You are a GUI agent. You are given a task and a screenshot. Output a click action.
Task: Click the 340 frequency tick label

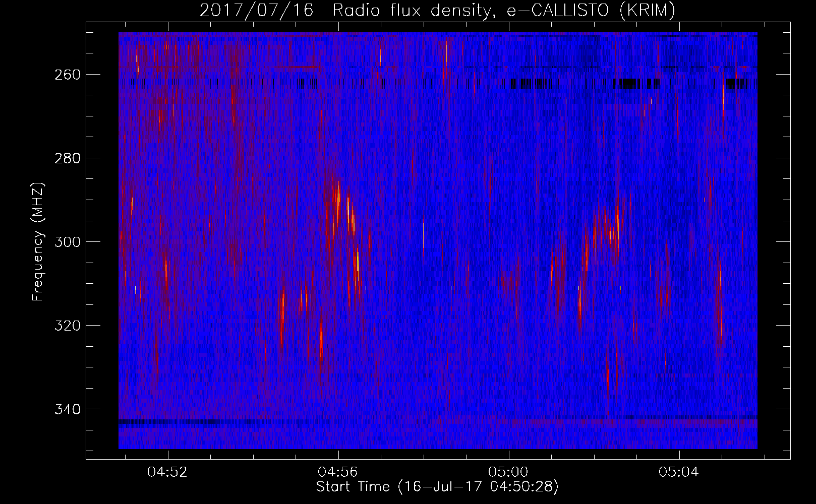coord(67,409)
